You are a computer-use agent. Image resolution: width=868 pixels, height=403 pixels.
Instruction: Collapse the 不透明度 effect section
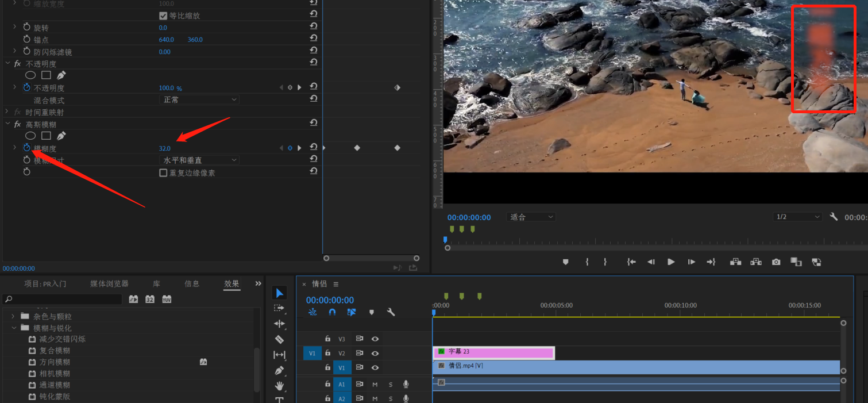(7, 63)
